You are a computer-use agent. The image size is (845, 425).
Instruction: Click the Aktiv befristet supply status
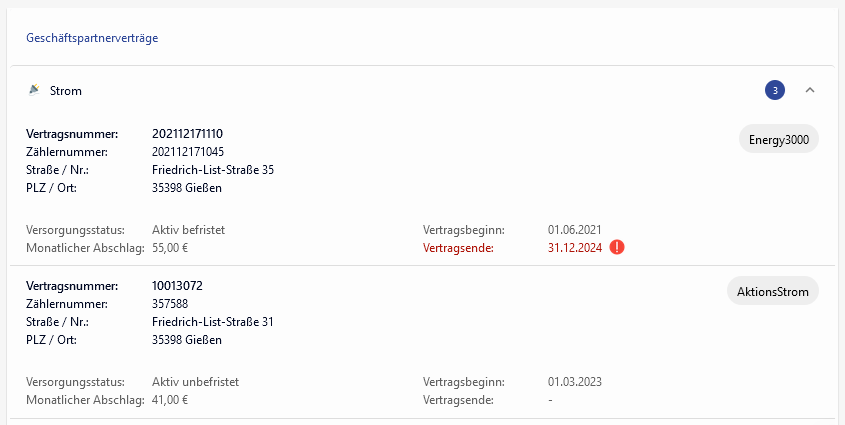pyautogui.click(x=188, y=230)
